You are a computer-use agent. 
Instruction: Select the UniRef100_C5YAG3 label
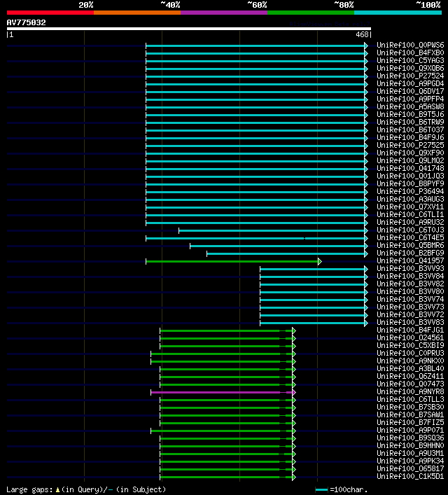click(410, 61)
